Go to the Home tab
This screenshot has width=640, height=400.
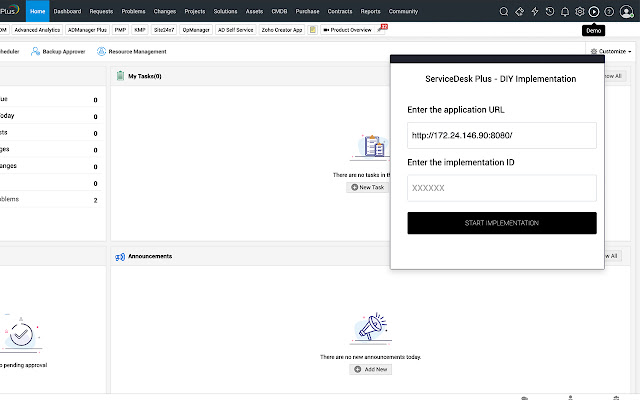pos(38,11)
